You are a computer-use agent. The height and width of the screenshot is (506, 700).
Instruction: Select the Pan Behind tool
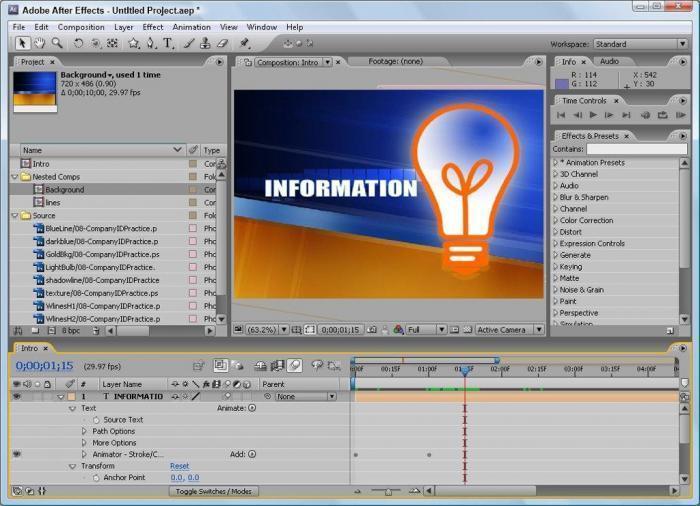[112, 43]
